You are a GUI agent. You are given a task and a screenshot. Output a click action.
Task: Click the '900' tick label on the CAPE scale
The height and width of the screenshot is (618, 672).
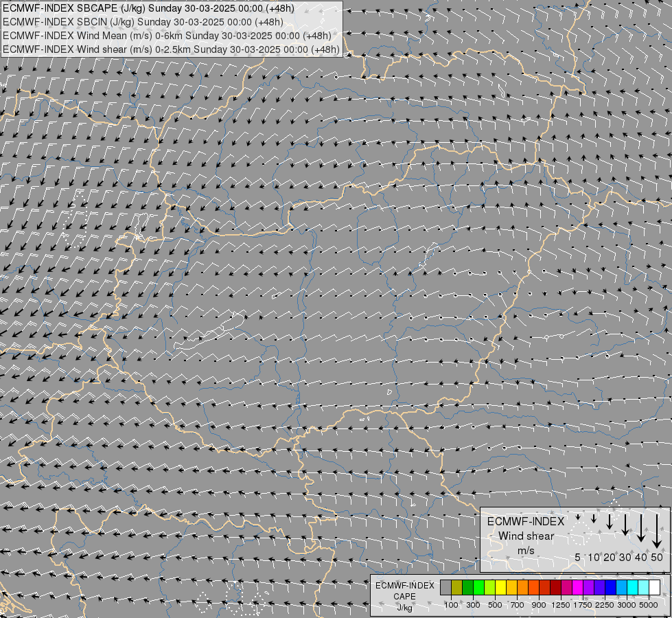coord(539,605)
